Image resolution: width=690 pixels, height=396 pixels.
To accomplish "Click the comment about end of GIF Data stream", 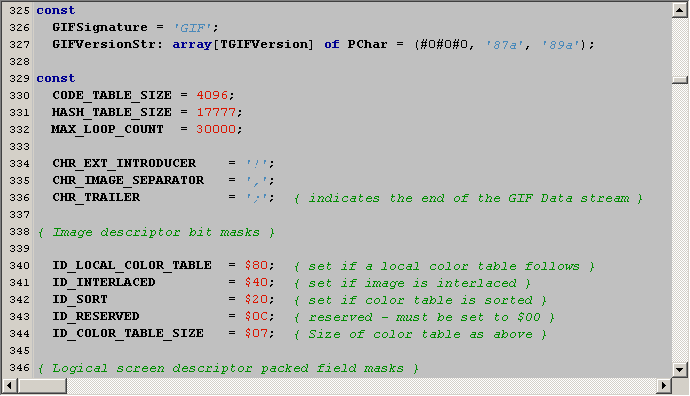I will click(468, 198).
